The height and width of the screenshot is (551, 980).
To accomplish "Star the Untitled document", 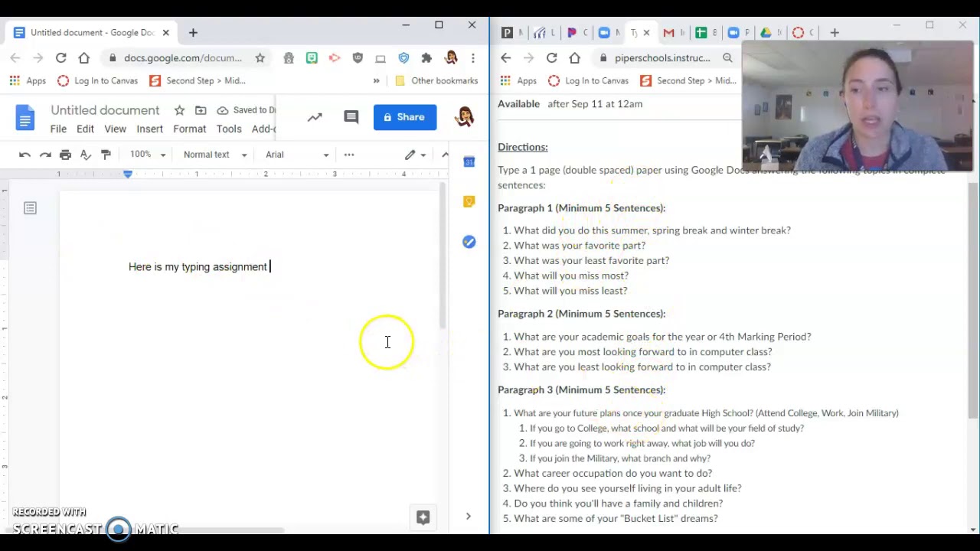I will 179,110.
